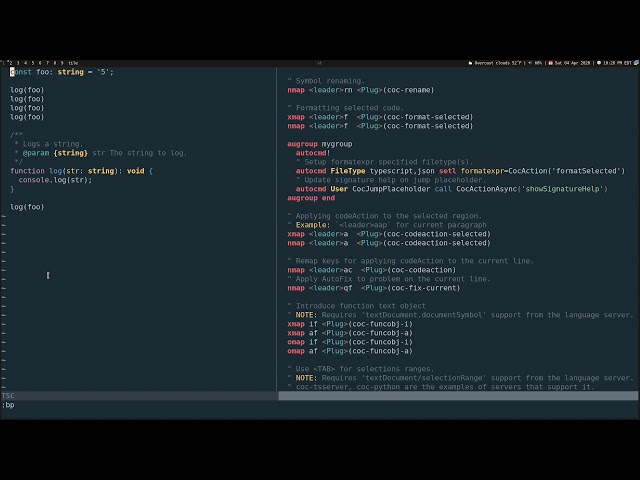Click '" Applying codeAction to the selected region.' comment

click(384, 216)
